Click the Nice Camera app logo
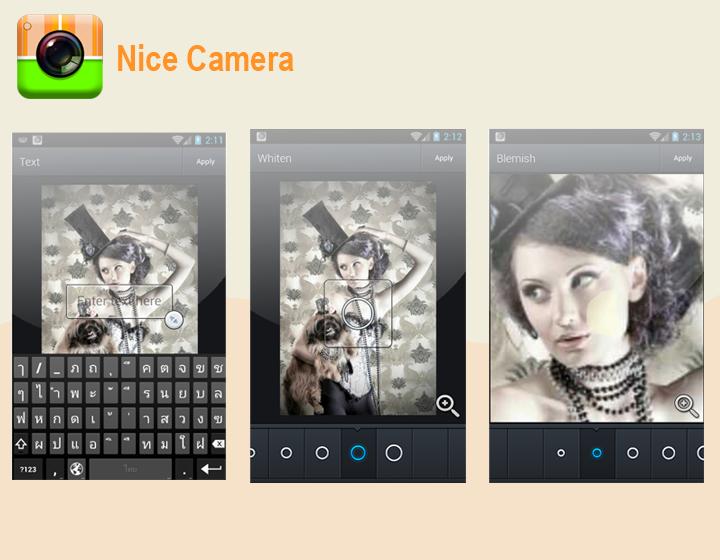The height and width of the screenshot is (560, 720). [60, 56]
